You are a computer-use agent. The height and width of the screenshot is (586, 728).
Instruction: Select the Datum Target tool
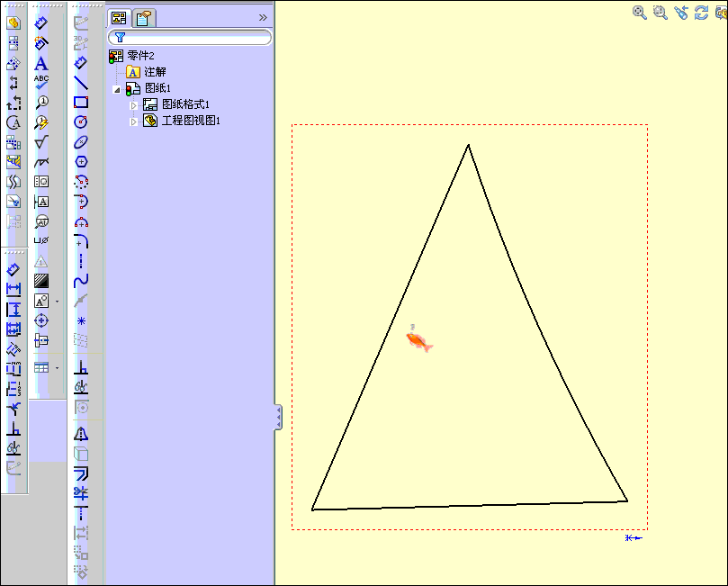coord(40,221)
